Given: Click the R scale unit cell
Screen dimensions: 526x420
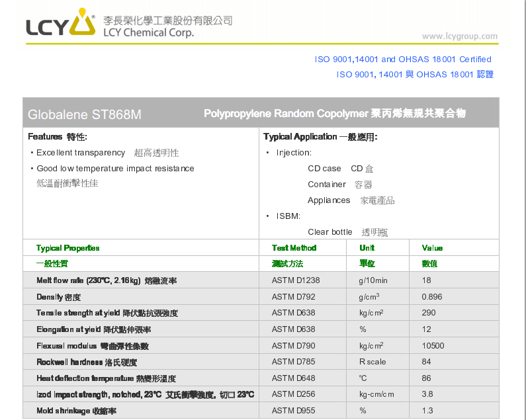Looking at the screenshot, I should (373, 362).
